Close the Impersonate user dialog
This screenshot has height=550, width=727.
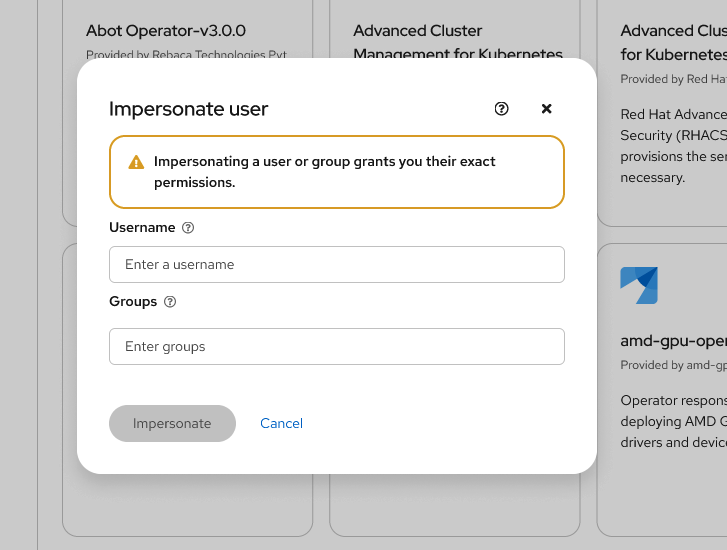(x=546, y=109)
